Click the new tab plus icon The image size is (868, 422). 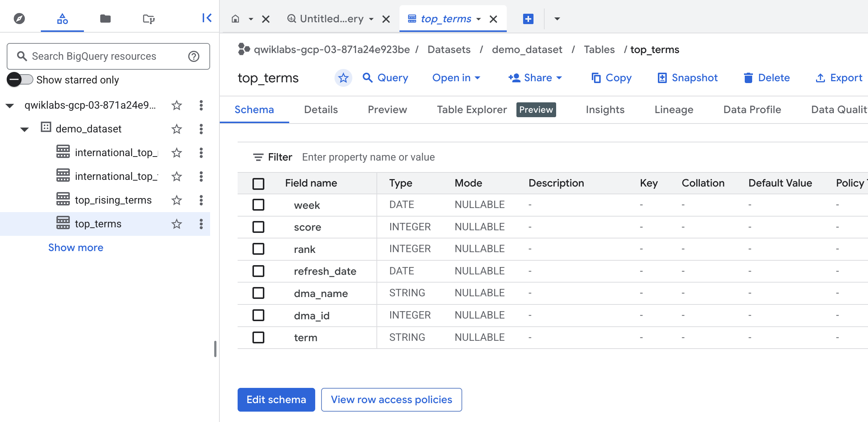click(528, 19)
